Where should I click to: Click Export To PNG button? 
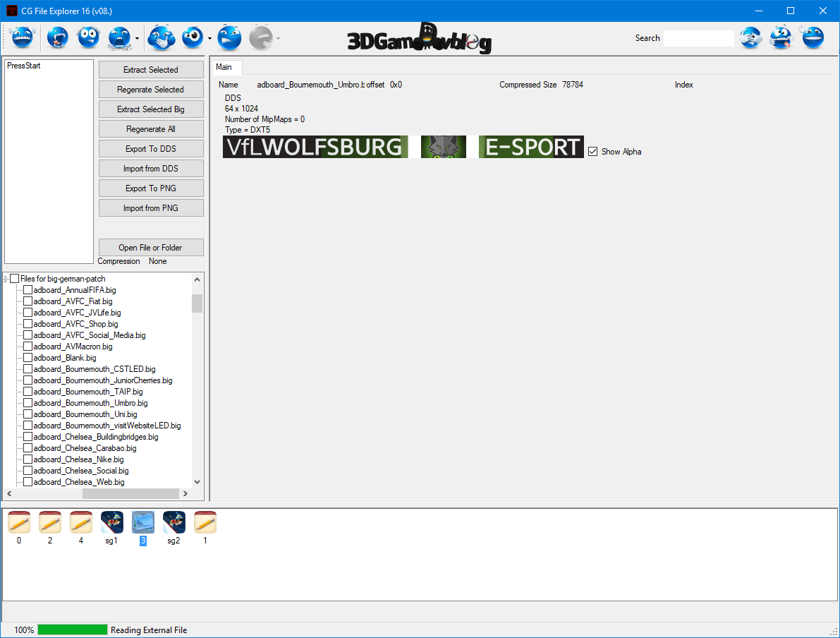click(x=150, y=188)
